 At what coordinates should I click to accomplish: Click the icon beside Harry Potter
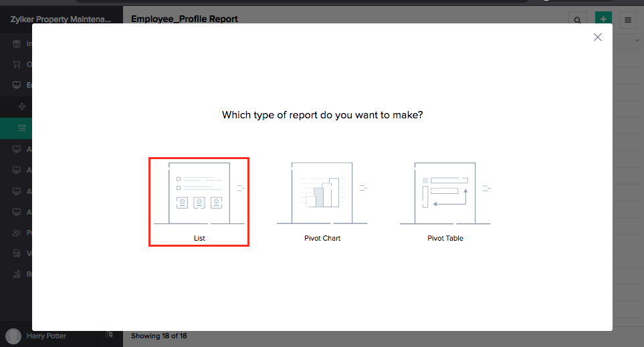click(x=109, y=335)
